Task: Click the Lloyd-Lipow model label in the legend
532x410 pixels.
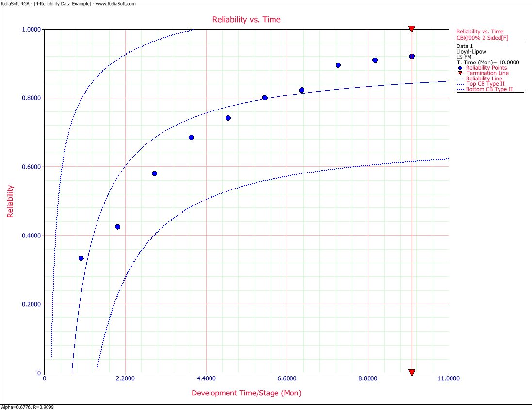Action: click(472, 51)
